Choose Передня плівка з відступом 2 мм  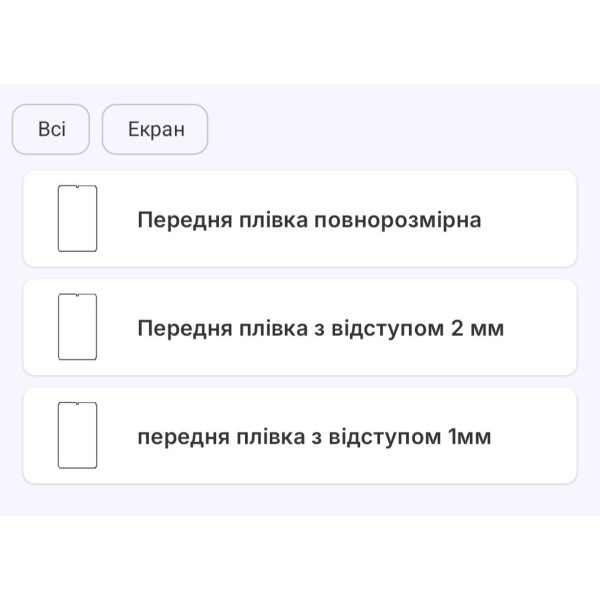point(300,327)
